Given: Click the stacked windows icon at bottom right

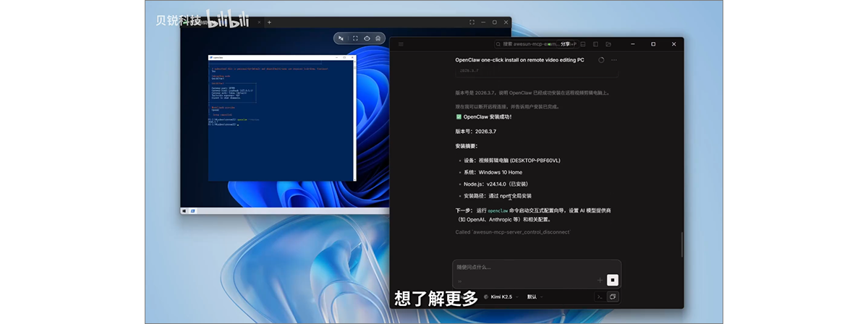Looking at the screenshot, I should (613, 297).
